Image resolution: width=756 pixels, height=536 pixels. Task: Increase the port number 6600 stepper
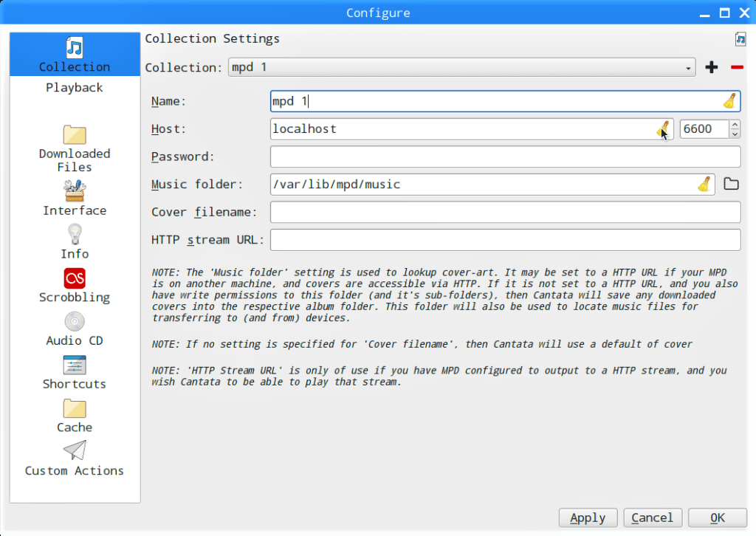tap(735, 125)
